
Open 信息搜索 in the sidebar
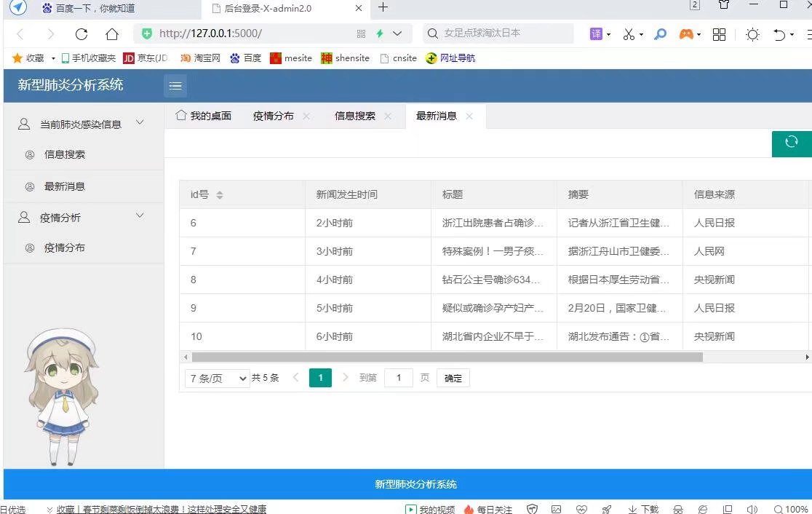(64, 154)
